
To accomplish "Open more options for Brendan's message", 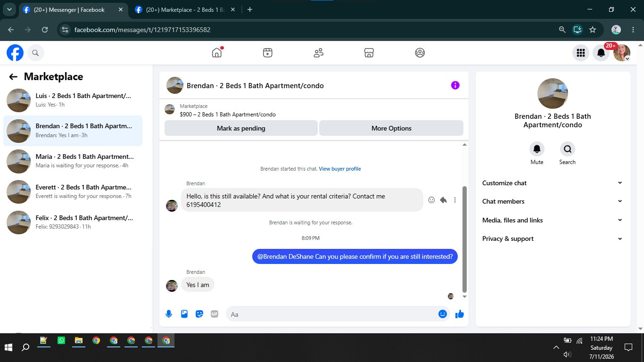I will coord(455,200).
